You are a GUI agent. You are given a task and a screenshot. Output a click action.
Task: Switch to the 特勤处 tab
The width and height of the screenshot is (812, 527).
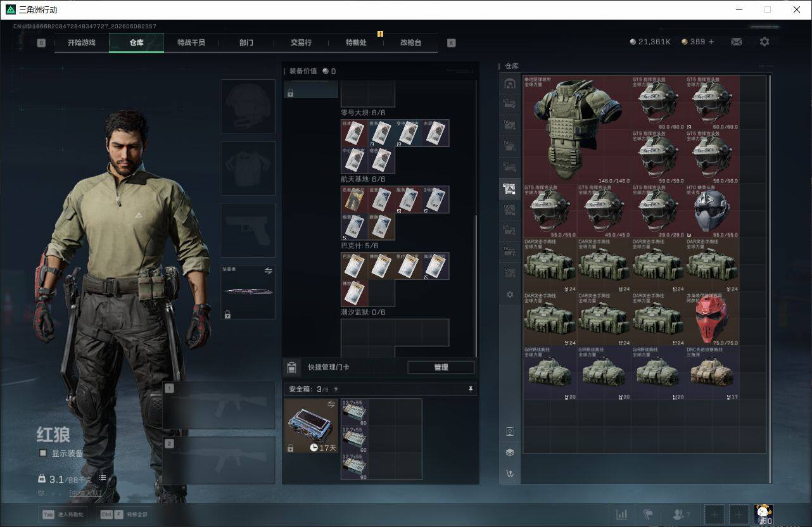(x=356, y=42)
